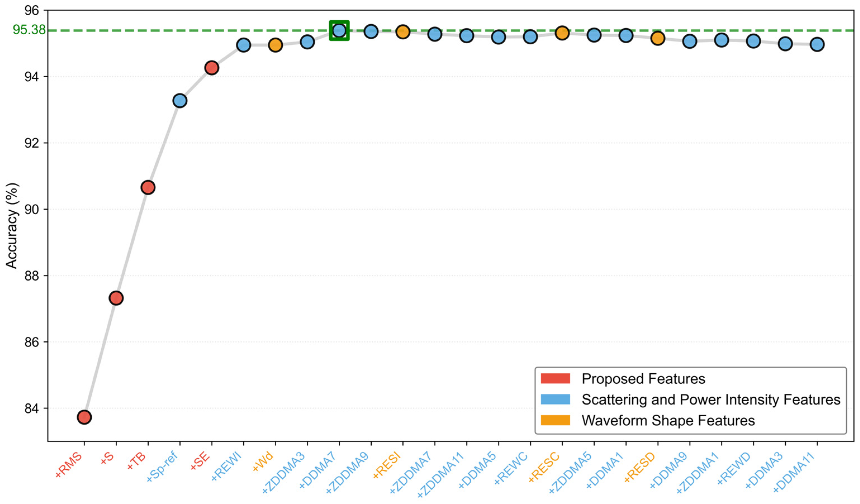This screenshot has width=860, height=504.
Task: Click the +REWI x-axis label
Action: (227, 467)
